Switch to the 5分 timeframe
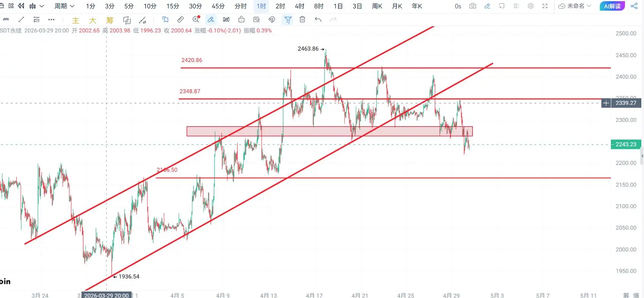 pyautogui.click(x=129, y=6)
